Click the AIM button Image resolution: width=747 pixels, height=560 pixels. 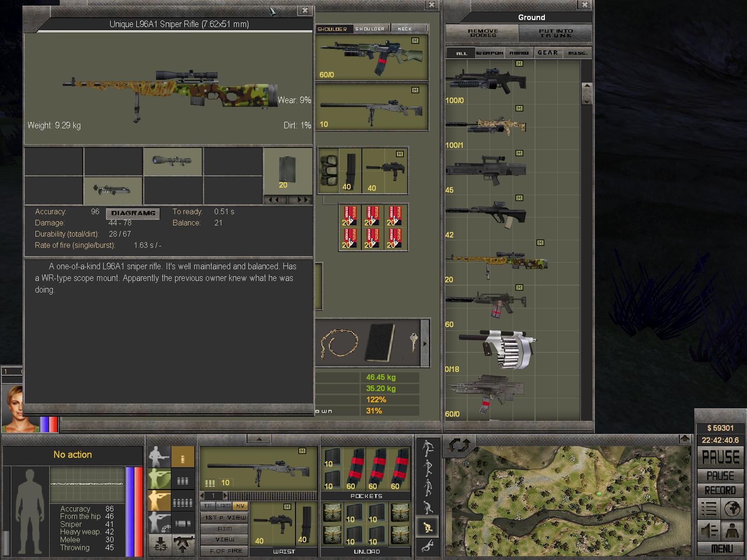pos(225,528)
